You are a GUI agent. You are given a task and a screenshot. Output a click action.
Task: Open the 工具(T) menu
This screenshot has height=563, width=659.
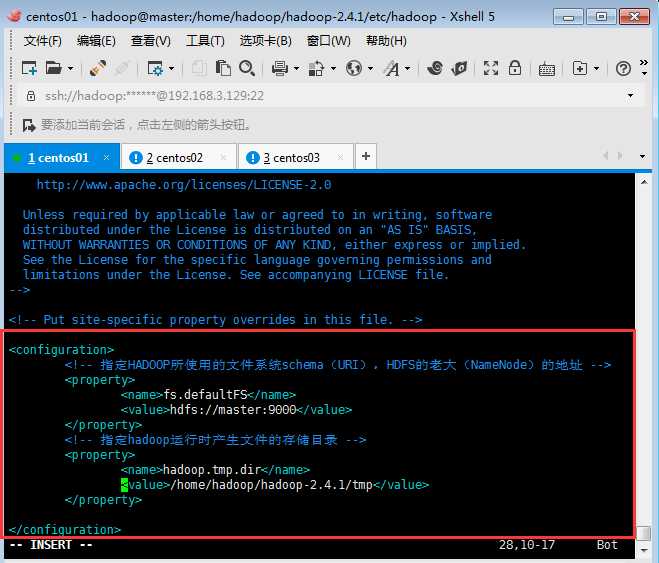pos(205,41)
